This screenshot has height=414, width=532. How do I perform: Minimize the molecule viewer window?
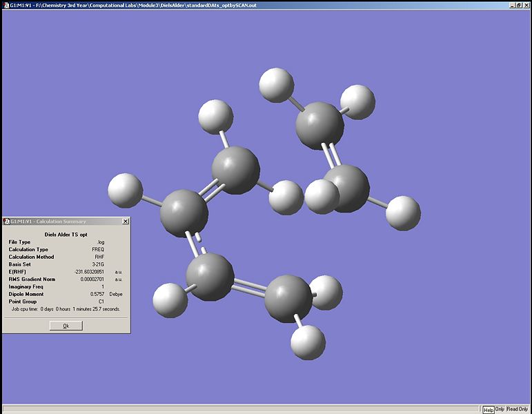point(511,5)
